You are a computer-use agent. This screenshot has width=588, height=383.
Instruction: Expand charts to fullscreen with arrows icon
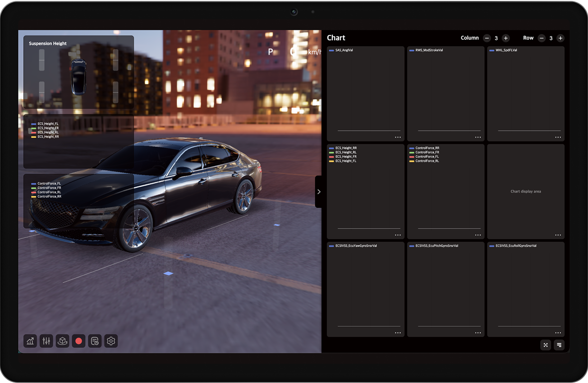(x=545, y=345)
